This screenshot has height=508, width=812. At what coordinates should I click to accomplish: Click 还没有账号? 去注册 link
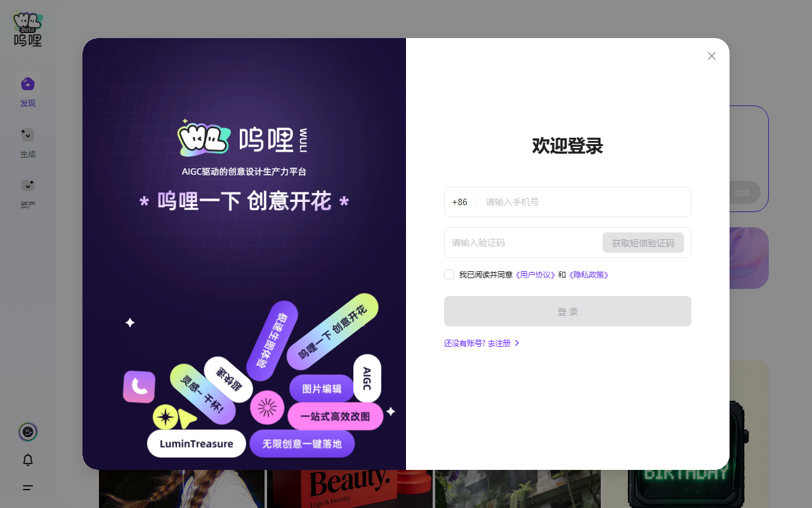pos(481,343)
